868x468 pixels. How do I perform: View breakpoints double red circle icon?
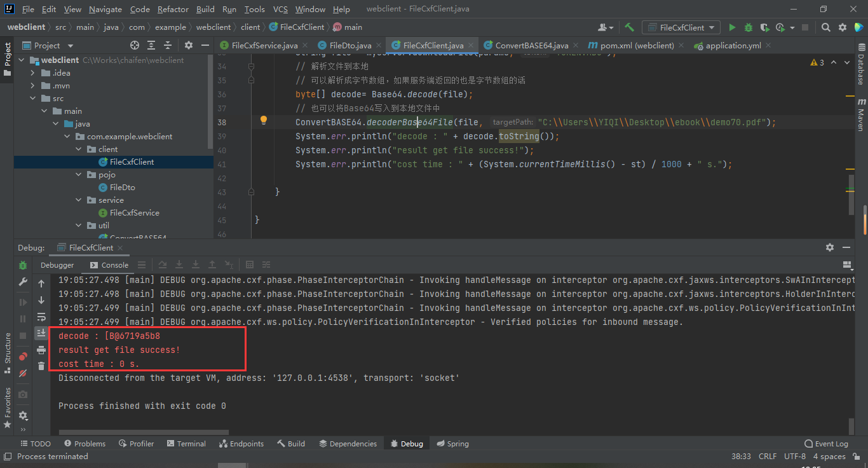[x=23, y=357]
